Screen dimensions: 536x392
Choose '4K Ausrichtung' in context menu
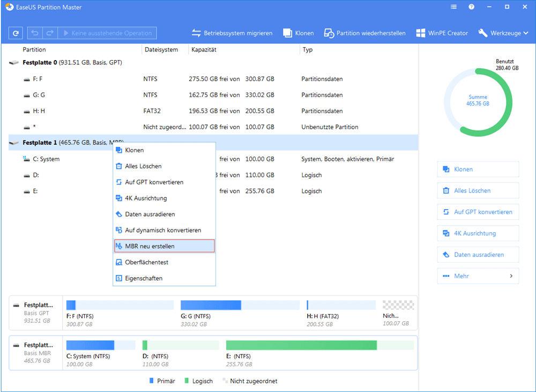pos(164,198)
